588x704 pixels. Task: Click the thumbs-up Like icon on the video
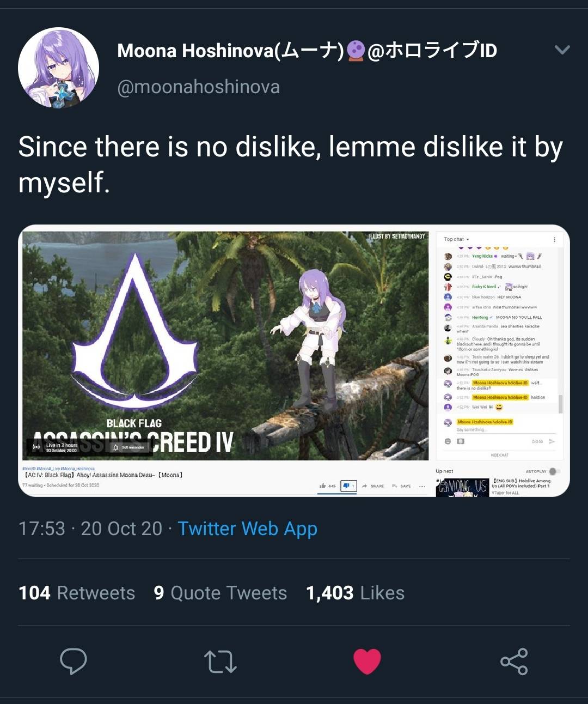click(324, 485)
